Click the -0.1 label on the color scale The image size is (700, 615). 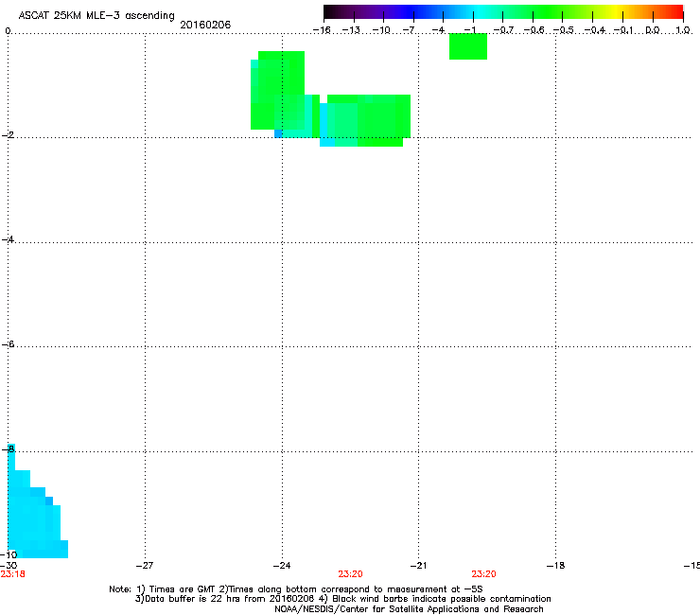tap(623, 30)
